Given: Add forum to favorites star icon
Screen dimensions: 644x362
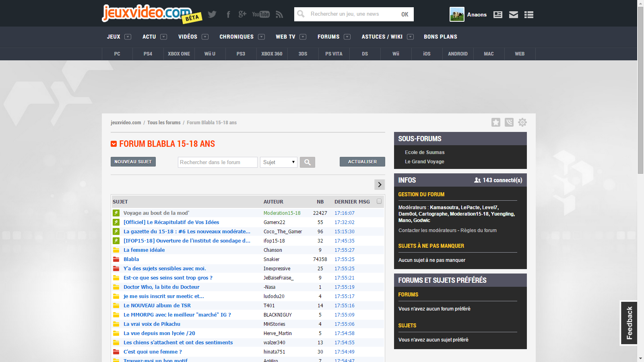Looking at the screenshot, I should 496,122.
